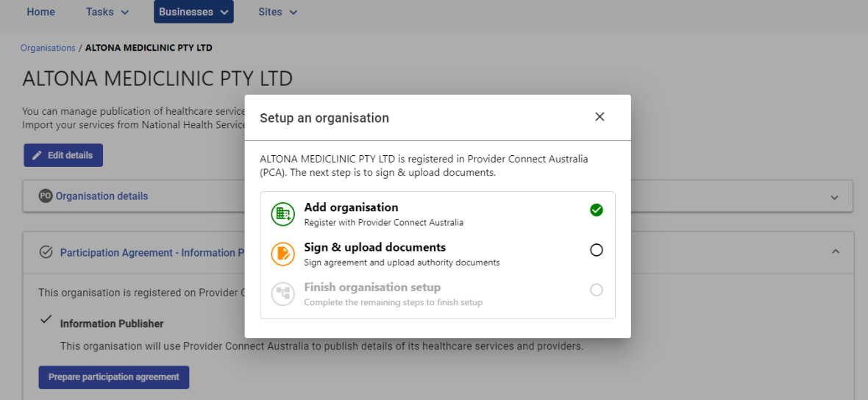Click the greyed Finish organisation setup icon

click(x=283, y=294)
